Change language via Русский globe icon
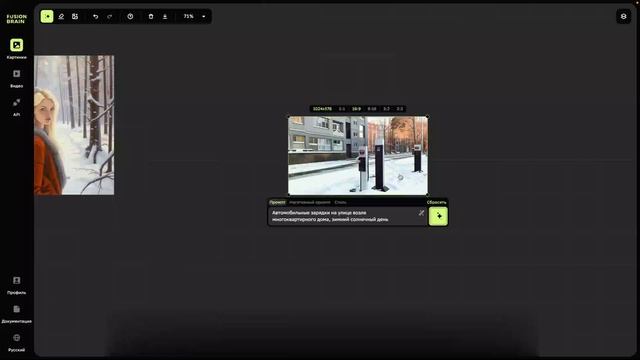Screen dimensions: 640x360 point(16,338)
